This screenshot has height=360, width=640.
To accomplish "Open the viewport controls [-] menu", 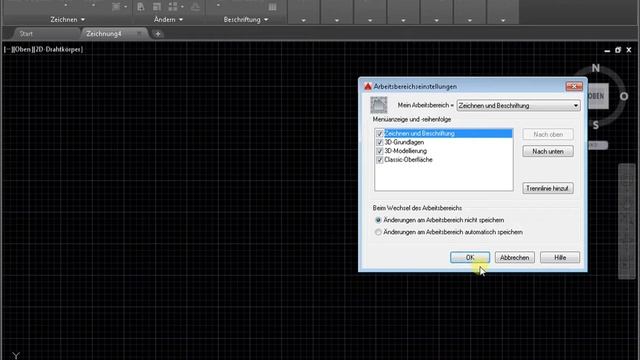I will (x=7, y=49).
